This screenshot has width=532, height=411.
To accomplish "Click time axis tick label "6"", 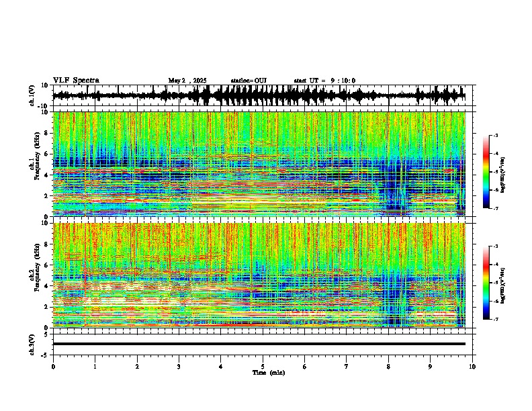I will pos(305,367).
